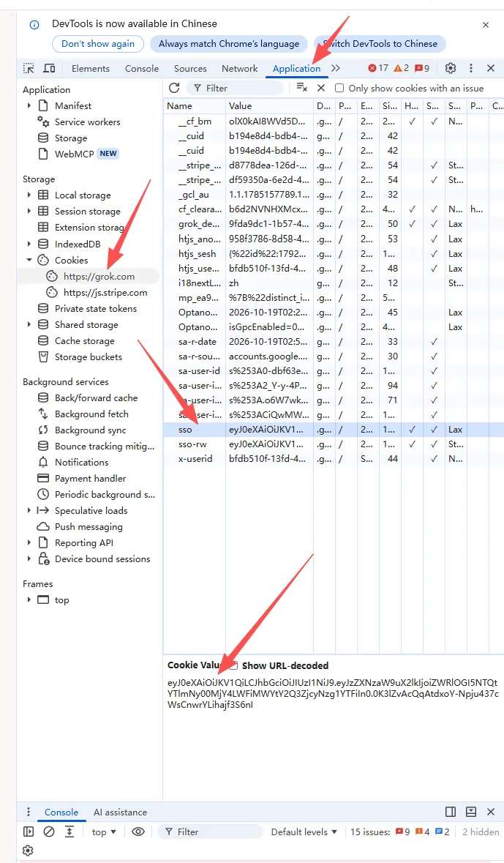This screenshot has width=504, height=863.
Task: Click the cookies Filter input field
Action: pyautogui.click(x=235, y=88)
